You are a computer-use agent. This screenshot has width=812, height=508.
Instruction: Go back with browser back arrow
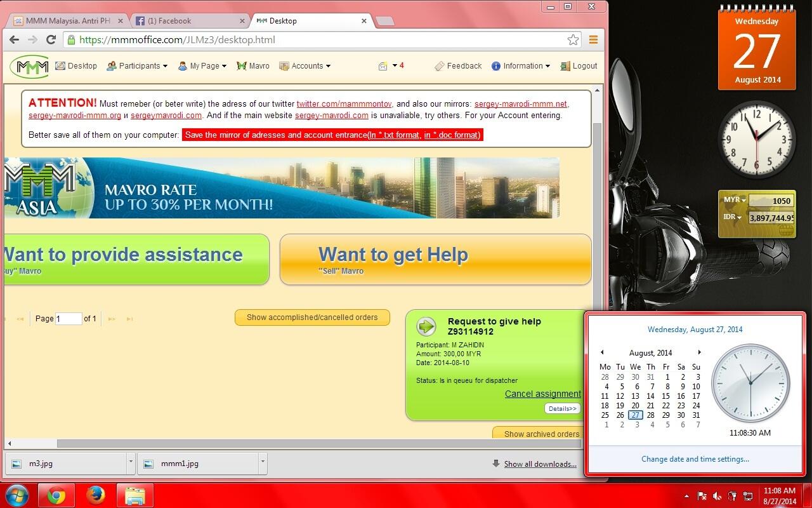(x=15, y=39)
